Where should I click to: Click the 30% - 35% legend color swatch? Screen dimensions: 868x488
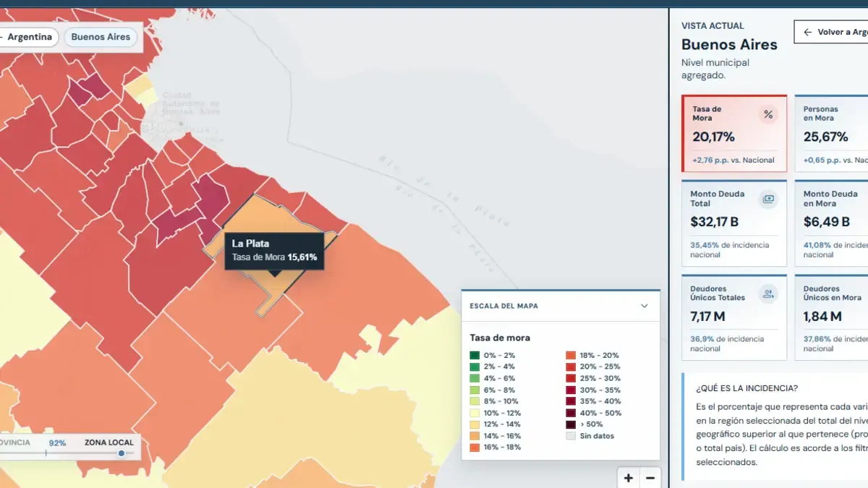[x=571, y=390]
